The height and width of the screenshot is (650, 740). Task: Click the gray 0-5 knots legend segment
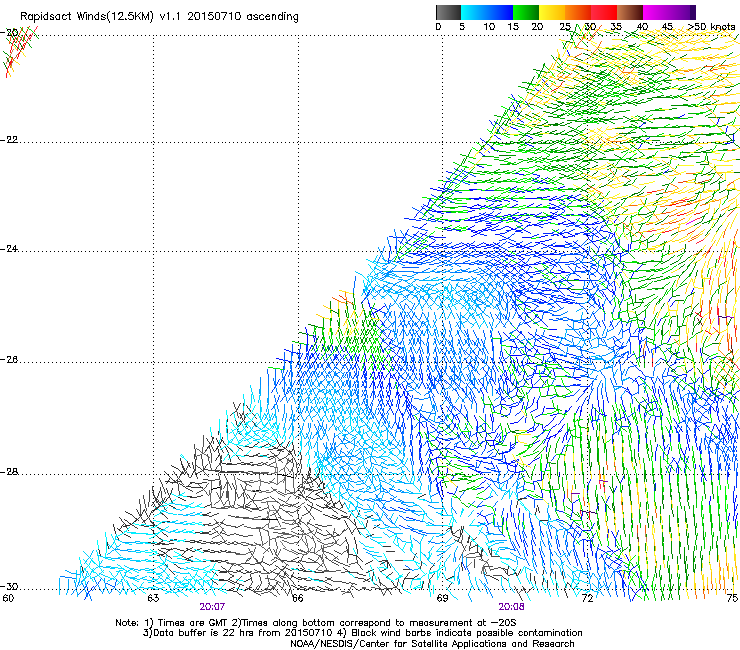coord(448,12)
